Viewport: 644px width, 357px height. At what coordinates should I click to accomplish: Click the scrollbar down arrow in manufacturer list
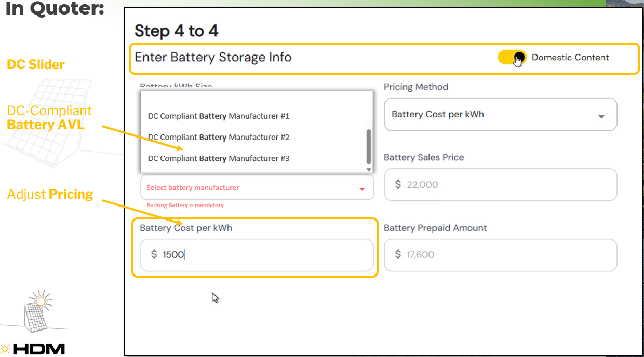369,170
